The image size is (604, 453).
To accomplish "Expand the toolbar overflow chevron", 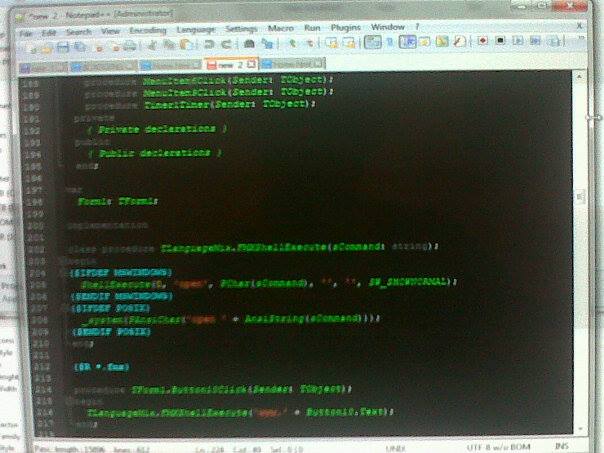I will [x=581, y=37].
